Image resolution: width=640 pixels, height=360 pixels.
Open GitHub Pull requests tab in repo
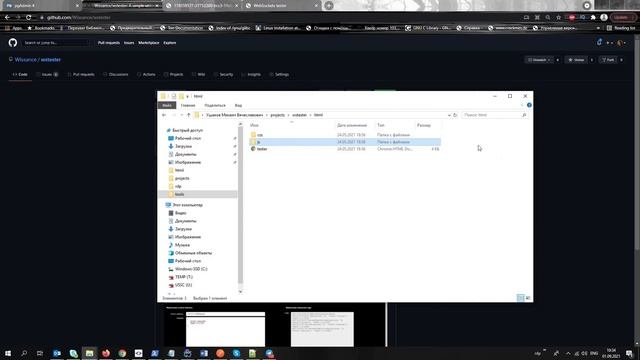point(81,74)
